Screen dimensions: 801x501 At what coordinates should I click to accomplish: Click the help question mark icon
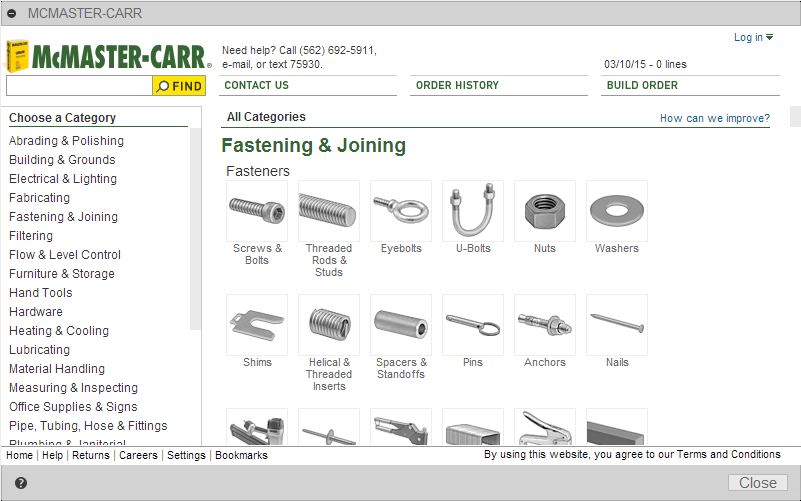(21, 483)
